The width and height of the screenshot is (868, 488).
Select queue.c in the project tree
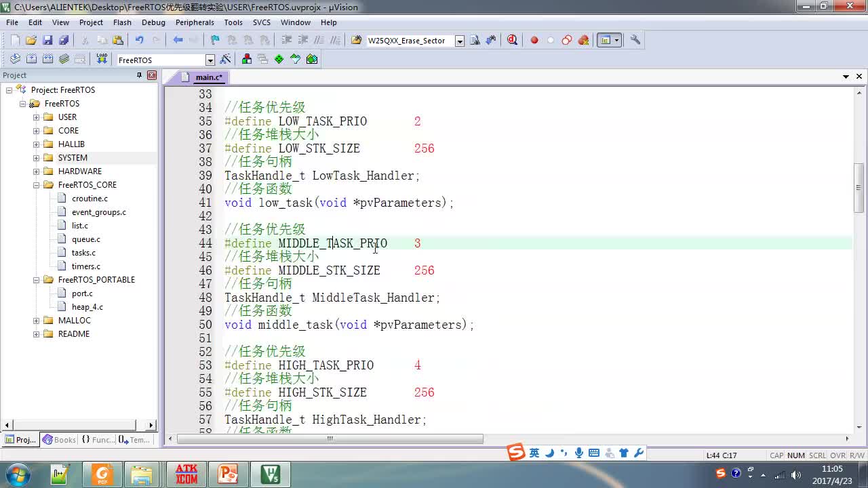[86, 239]
